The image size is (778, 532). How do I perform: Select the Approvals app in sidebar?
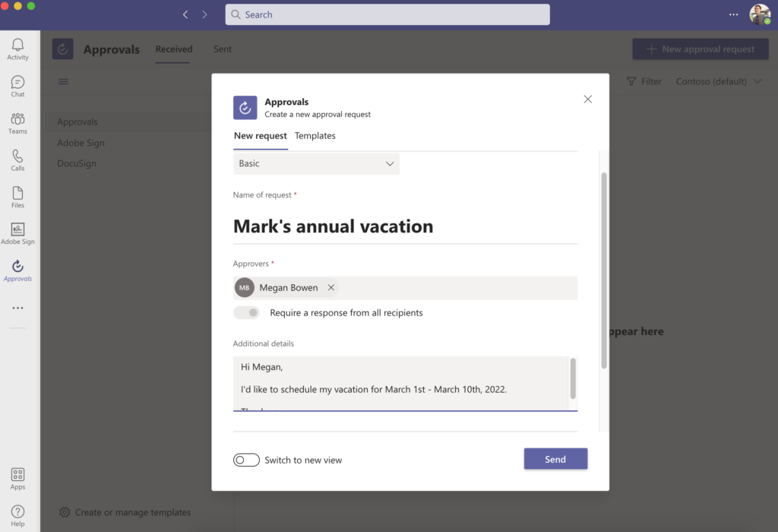pyautogui.click(x=18, y=271)
